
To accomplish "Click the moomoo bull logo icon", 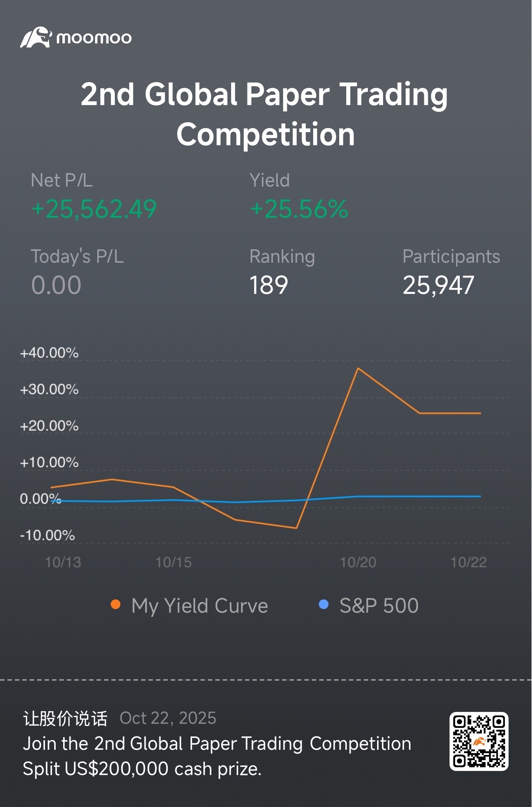I will [x=36, y=37].
